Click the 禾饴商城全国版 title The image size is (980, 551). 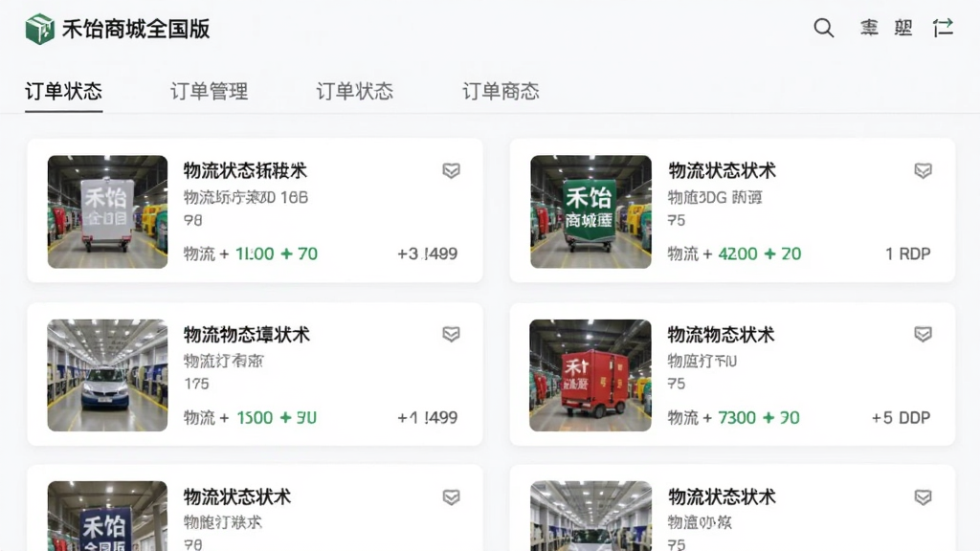[x=136, y=30]
